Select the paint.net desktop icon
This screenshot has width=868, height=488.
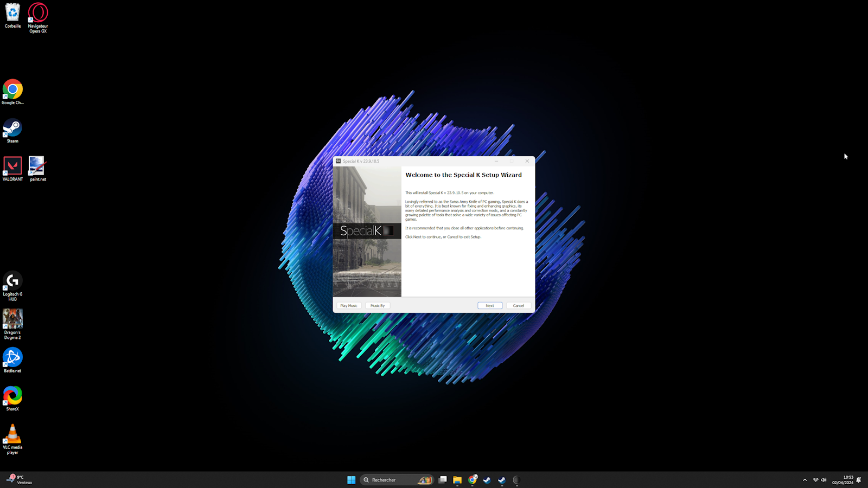[x=38, y=169]
